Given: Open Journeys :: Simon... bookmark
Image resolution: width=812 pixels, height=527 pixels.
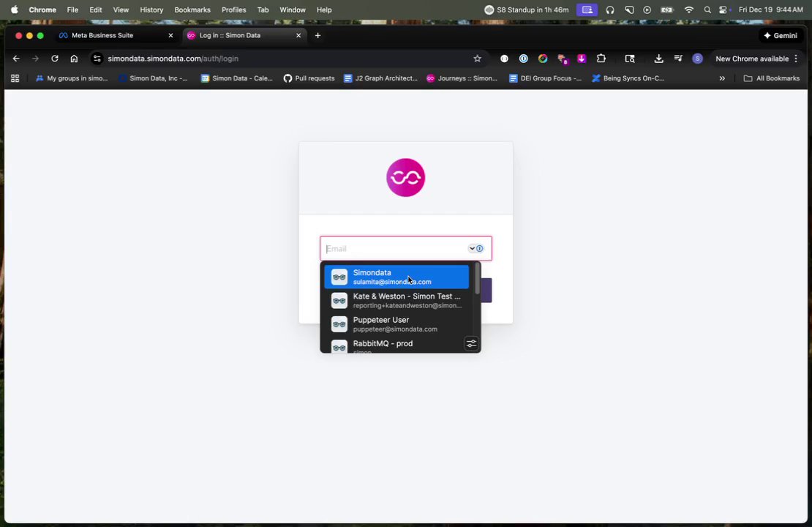Looking at the screenshot, I should pos(462,78).
